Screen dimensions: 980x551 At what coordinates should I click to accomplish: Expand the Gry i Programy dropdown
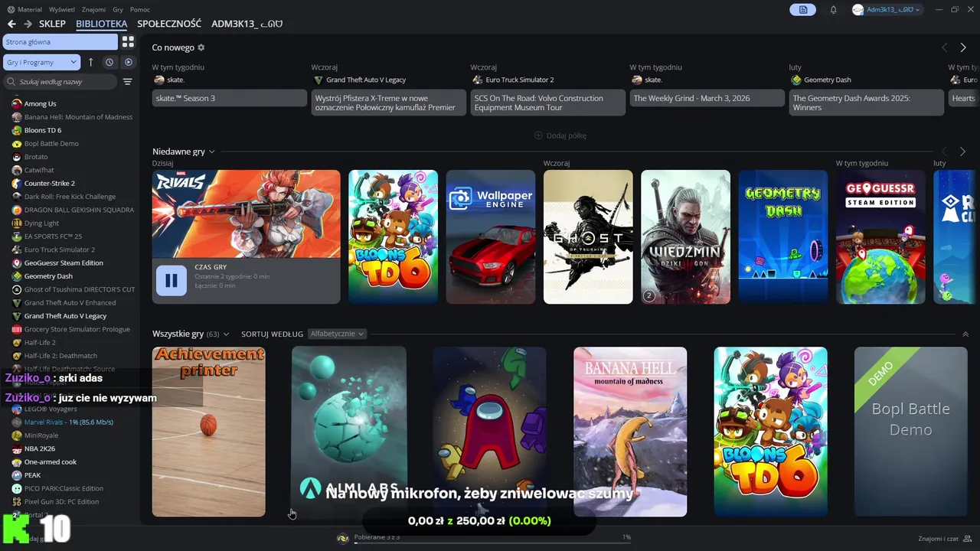pyautogui.click(x=41, y=62)
